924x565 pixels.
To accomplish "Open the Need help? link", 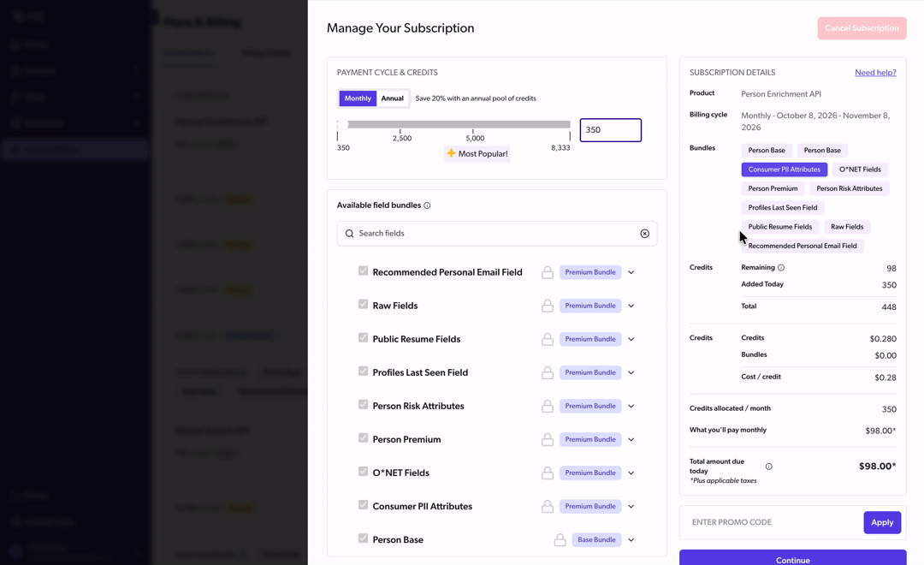I will pyautogui.click(x=875, y=73).
